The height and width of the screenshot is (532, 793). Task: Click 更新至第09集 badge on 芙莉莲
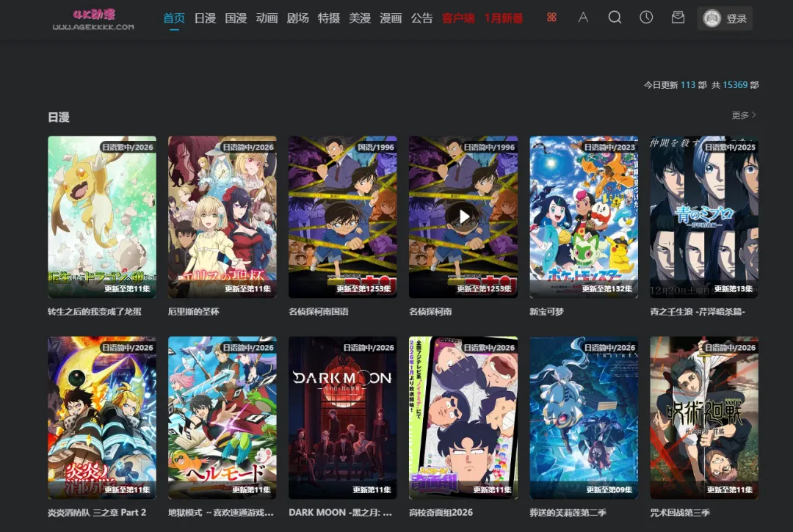[609, 489]
